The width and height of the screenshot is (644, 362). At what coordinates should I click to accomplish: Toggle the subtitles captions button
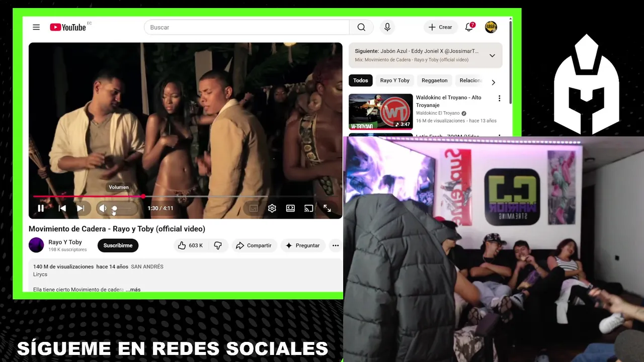(x=254, y=208)
